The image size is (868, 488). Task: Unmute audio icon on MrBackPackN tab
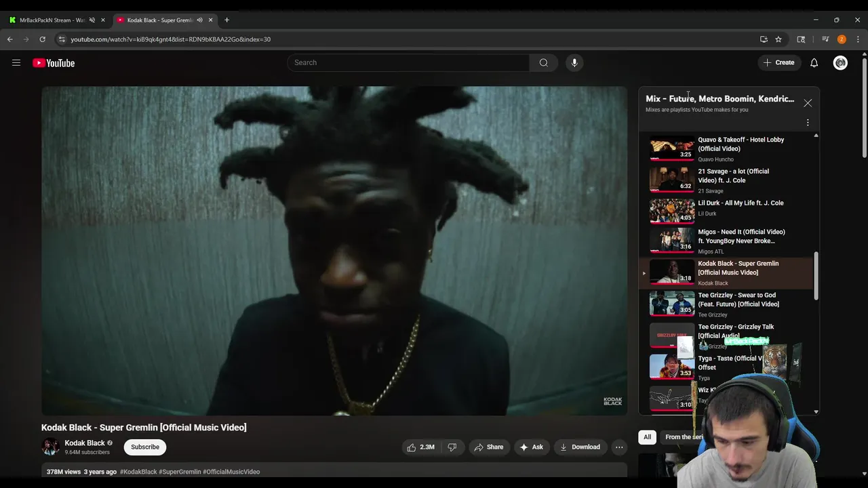(x=92, y=20)
